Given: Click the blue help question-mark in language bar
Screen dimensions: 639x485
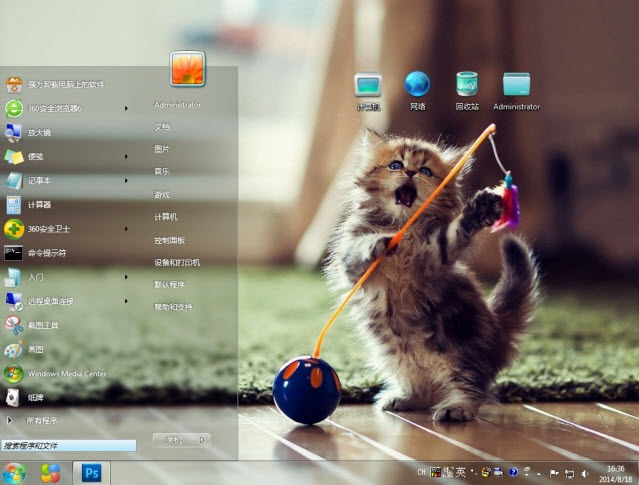Looking at the screenshot, I should click(513, 472).
